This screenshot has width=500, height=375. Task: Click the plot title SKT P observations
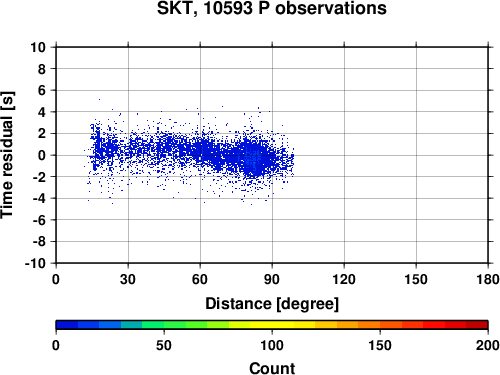[272, 9]
